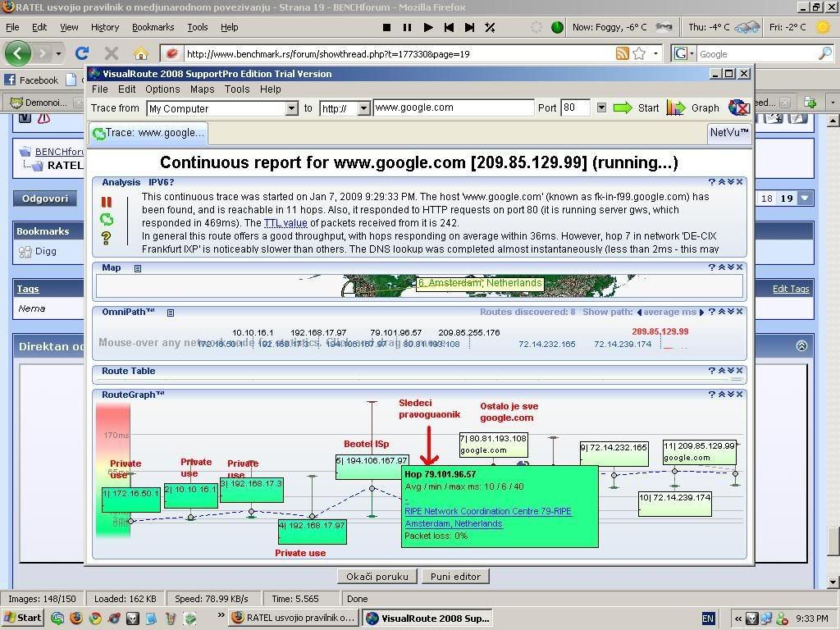Click the target host field www.google.com
The height and width of the screenshot is (630, 840).
(453, 107)
